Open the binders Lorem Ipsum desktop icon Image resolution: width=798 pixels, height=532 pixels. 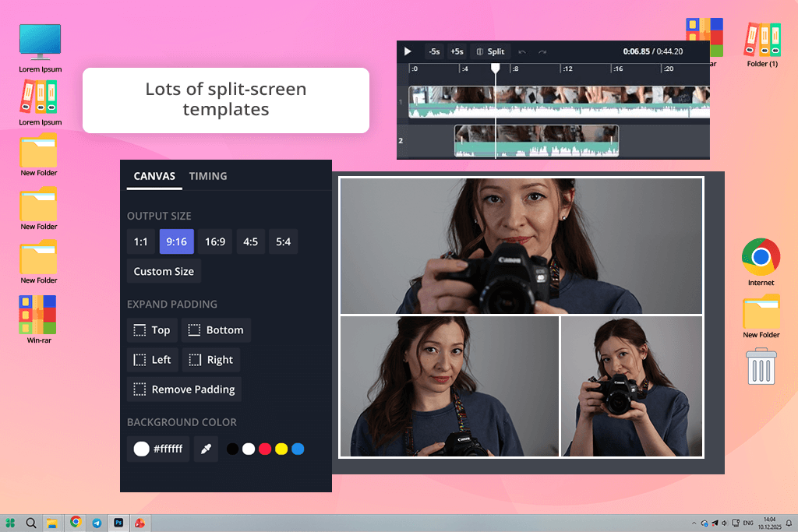pos(41,104)
